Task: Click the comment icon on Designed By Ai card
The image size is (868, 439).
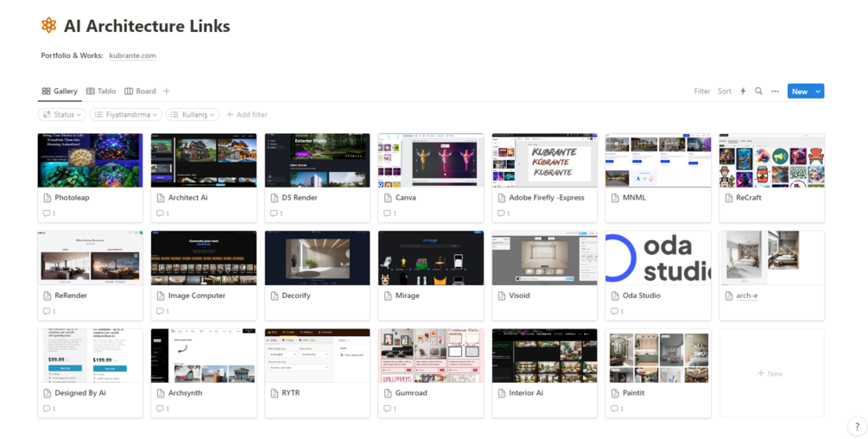Action: pos(46,409)
